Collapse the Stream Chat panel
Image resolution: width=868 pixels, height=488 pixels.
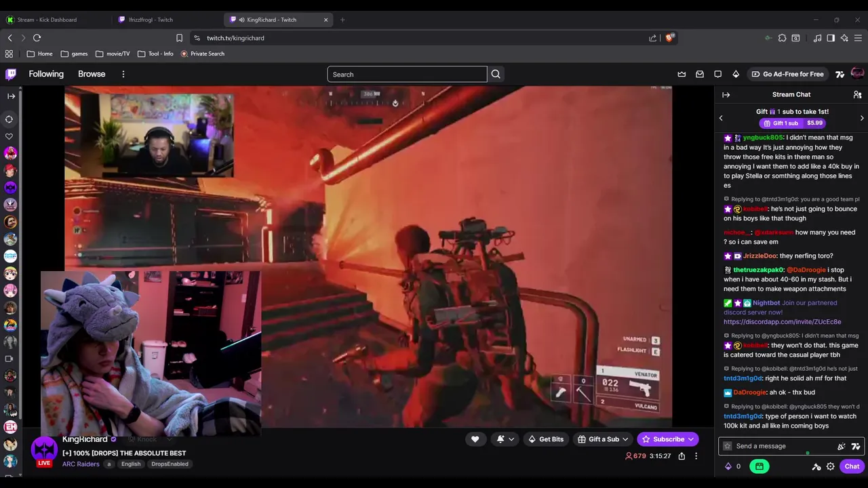coord(726,95)
